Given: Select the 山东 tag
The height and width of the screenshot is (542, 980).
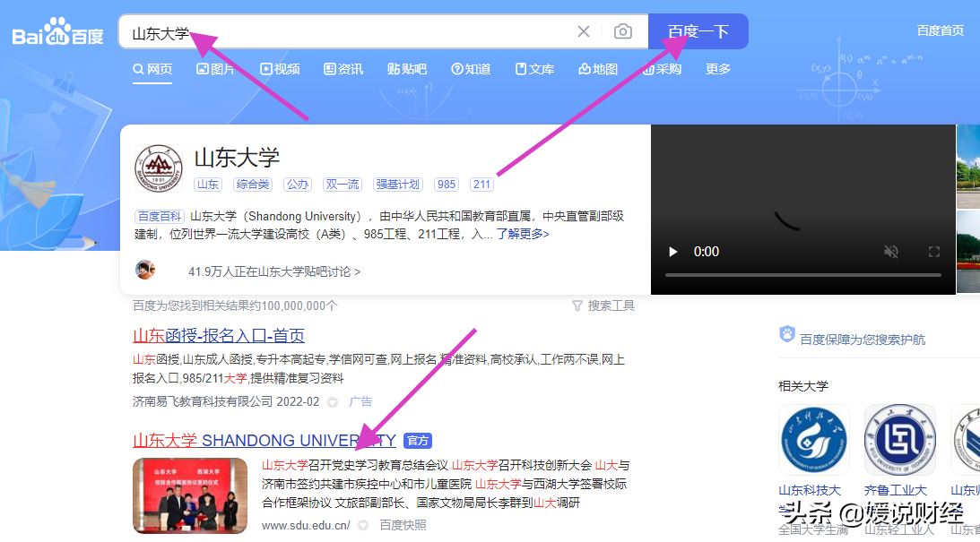Looking at the screenshot, I should (x=208, y=185).
